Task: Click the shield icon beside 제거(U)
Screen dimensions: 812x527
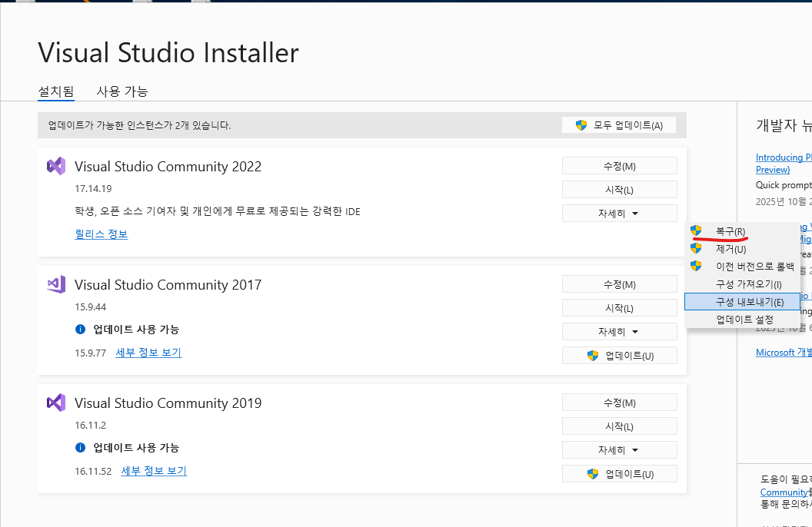Action: pos(696,248)
